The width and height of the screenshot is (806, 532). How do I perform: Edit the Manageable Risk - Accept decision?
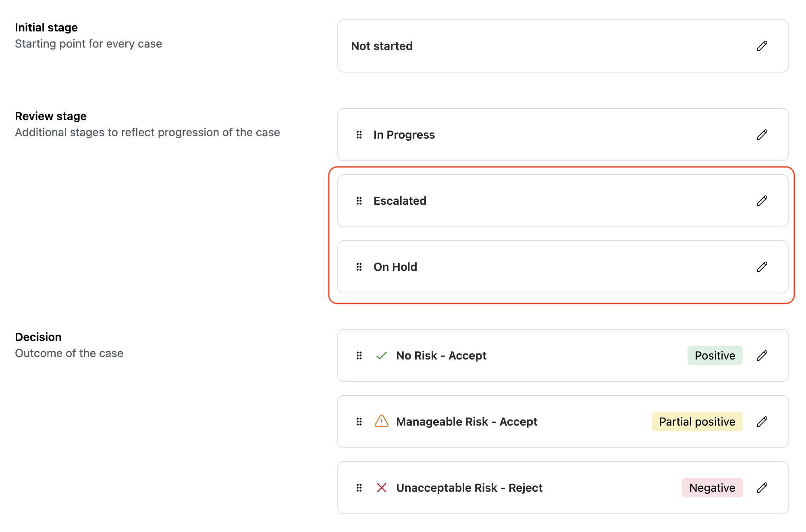(x=762, y=422)
